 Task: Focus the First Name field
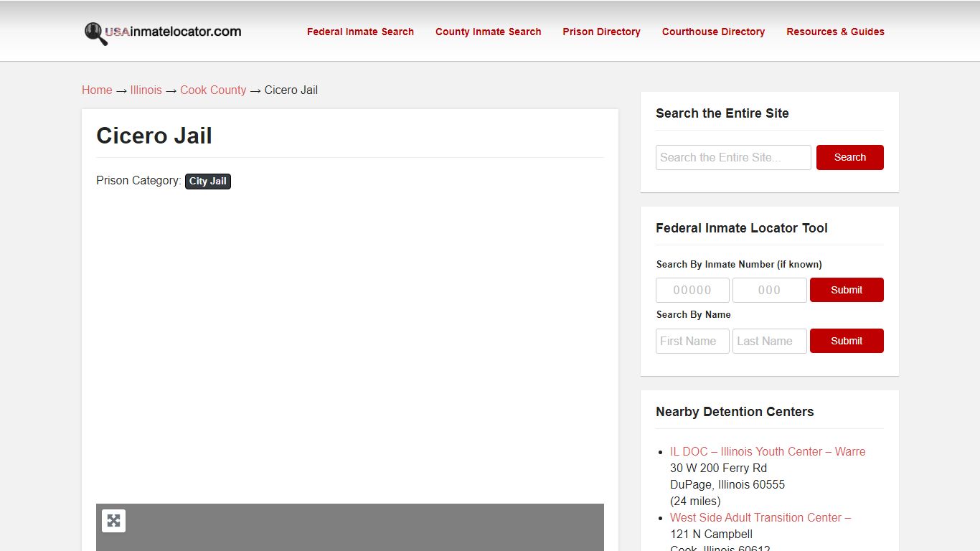click(x=692, y=341)
